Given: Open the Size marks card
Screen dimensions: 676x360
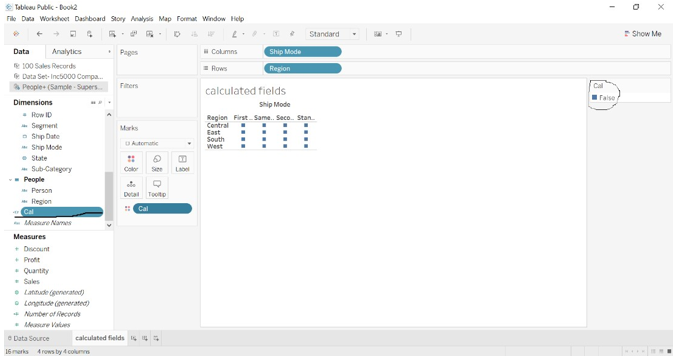Looking at the screenshot, I should click(x=157, y=163).
